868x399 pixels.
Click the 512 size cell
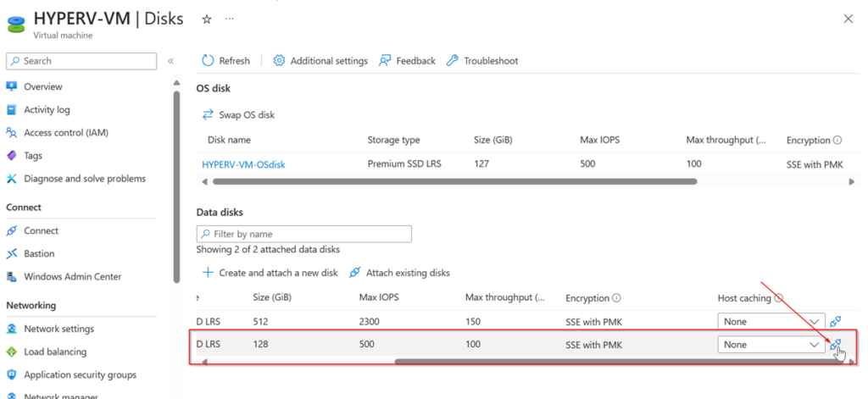click(259, 322)
